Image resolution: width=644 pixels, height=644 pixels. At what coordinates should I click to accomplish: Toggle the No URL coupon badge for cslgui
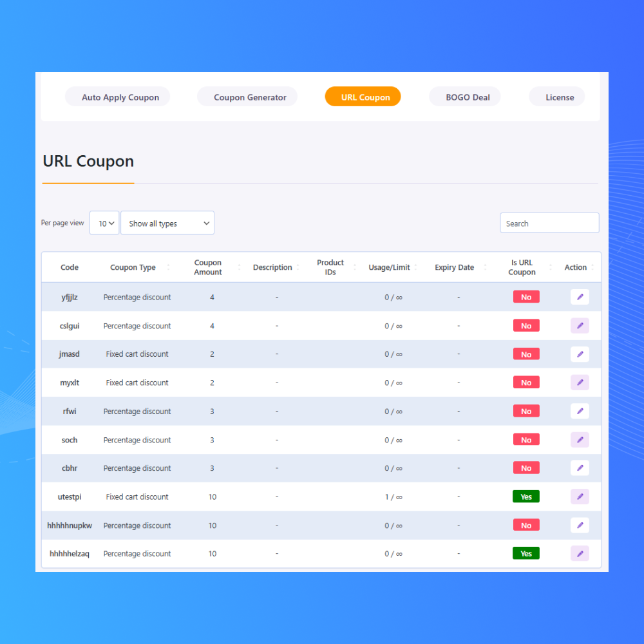tap(526, 326)
